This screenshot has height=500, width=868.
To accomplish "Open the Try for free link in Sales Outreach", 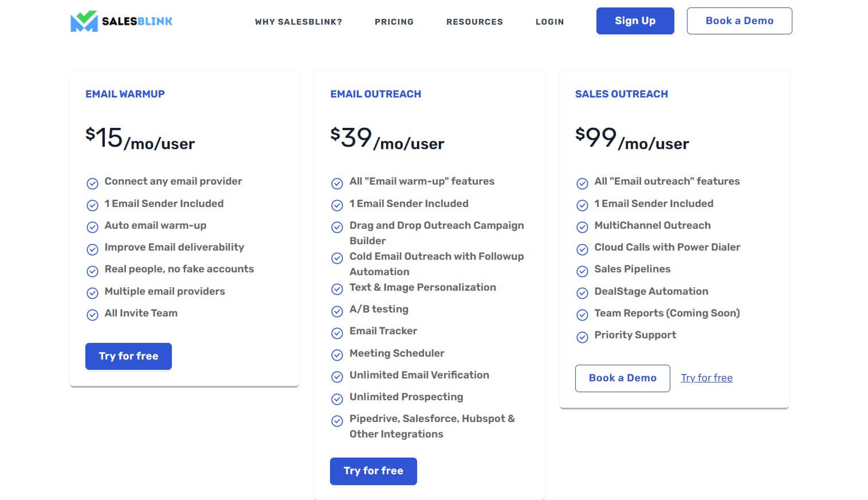I will pyautogui.click(x=706, y=378).
